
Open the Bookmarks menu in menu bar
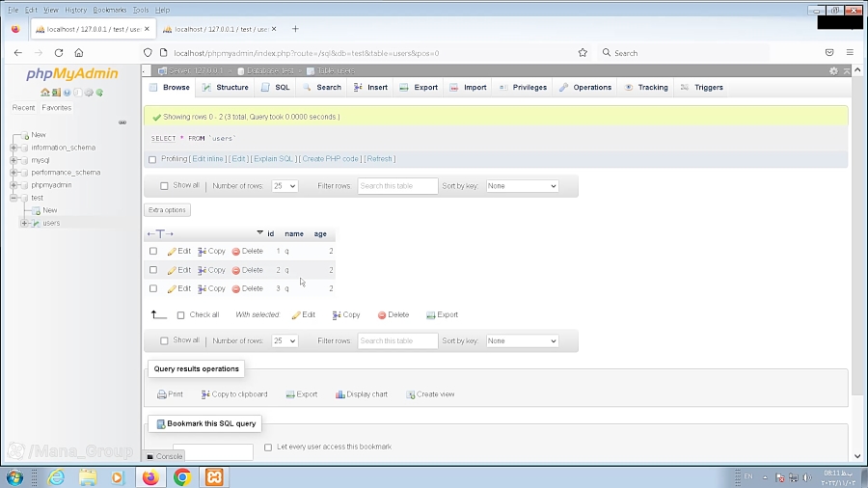click(110, 10)
